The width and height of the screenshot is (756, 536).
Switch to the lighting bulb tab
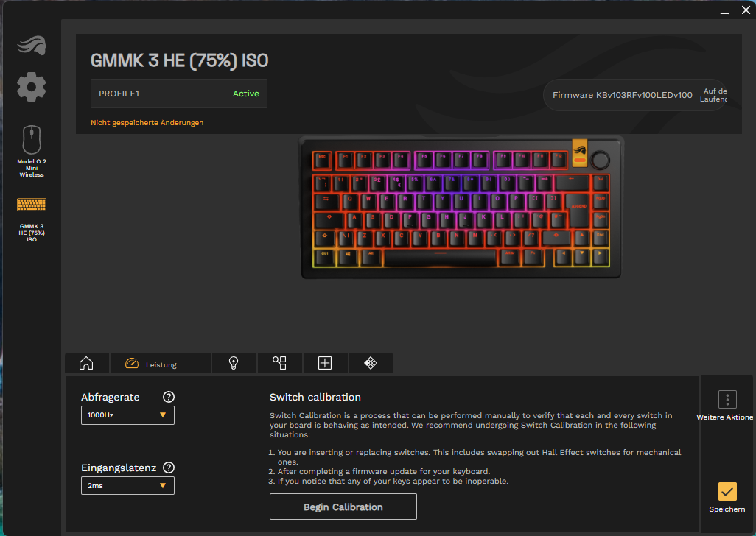pos(234,363)
